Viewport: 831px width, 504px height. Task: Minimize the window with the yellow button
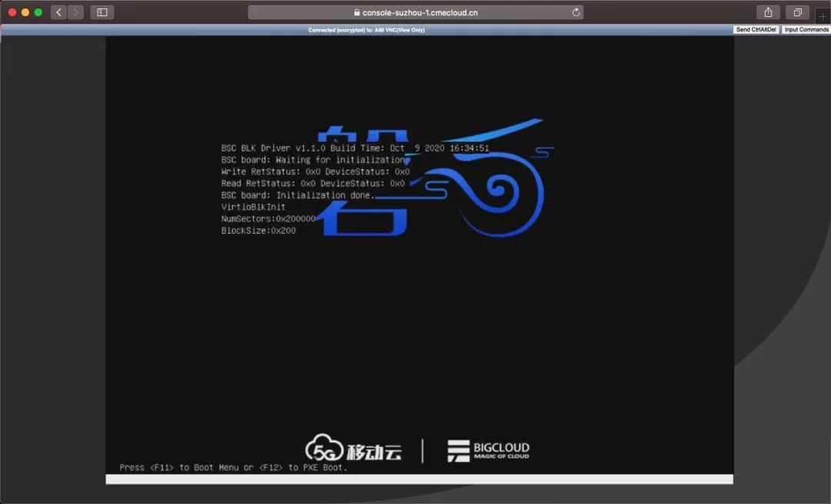coord(25,12)
